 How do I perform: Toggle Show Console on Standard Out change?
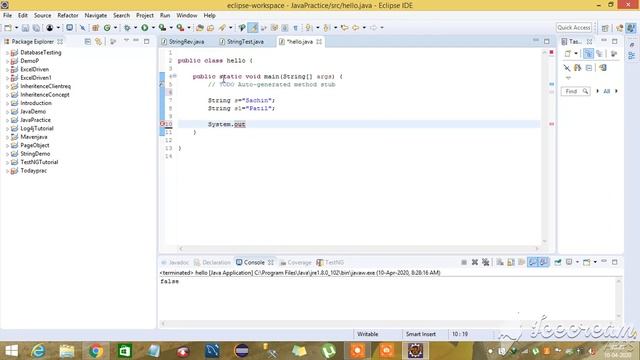pyautogui.click(x=533, y=262)
